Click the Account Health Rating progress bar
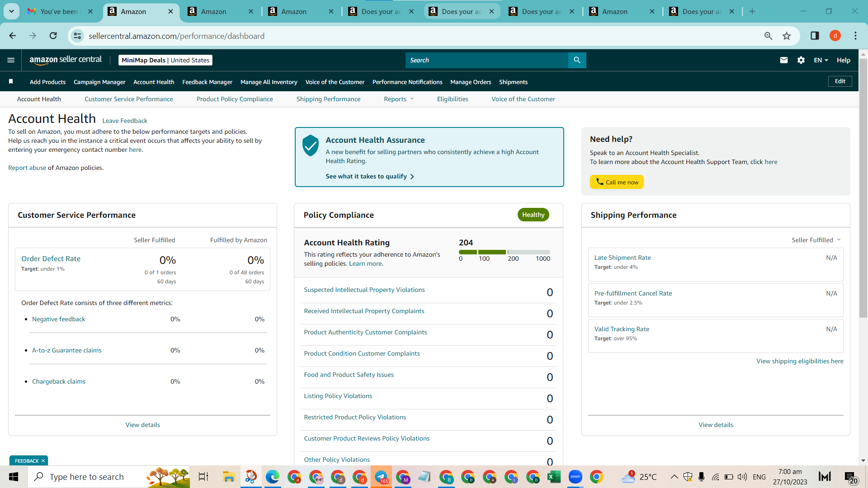The image size is (868, 488). point(504,252)
